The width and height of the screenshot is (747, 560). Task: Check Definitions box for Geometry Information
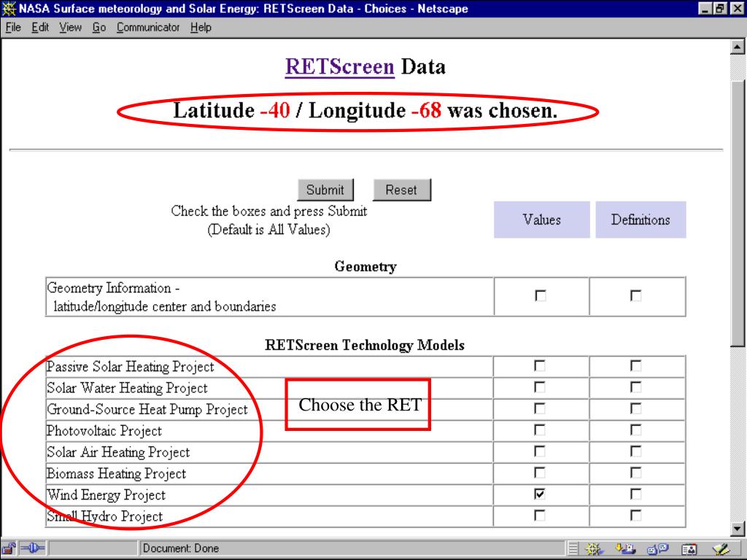tap(635, 296)
